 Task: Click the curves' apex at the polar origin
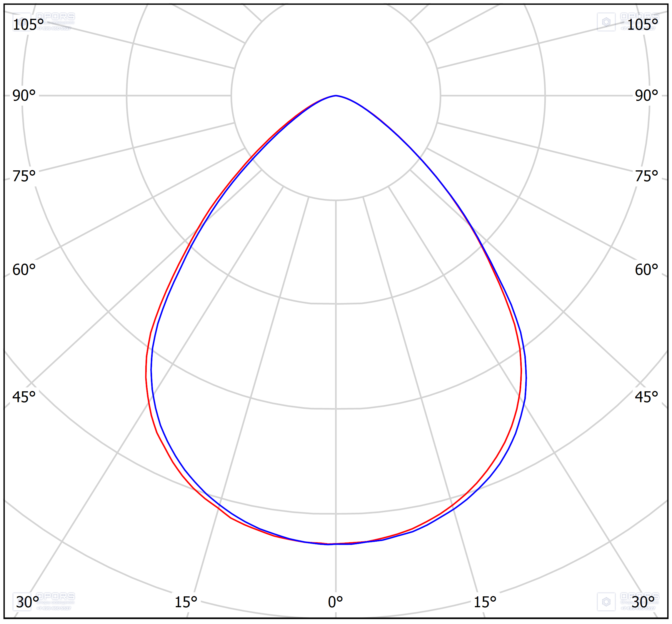coord(336,96)
